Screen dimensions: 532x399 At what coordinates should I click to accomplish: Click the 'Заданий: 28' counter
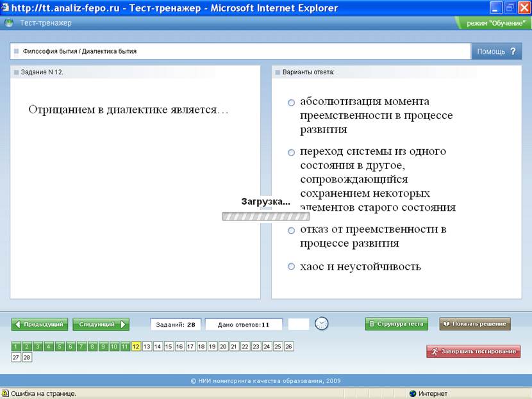point(176,325)
